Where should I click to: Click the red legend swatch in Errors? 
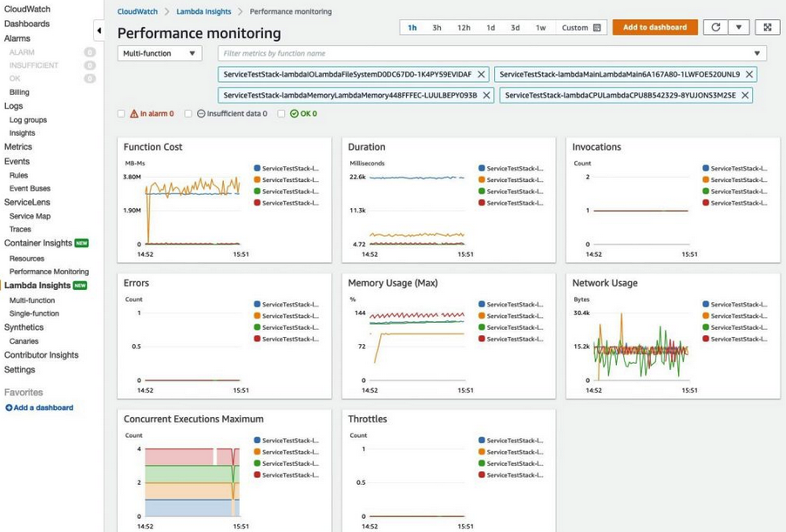point(257,339)
